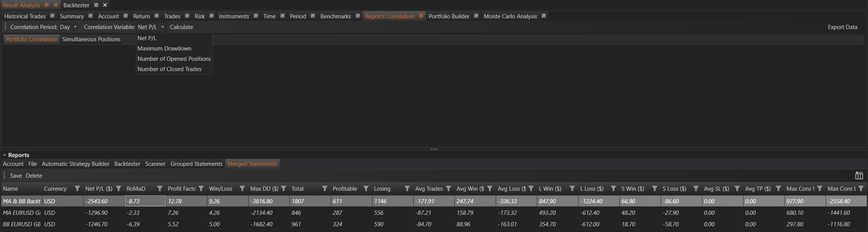Close the Result Analysis tab
The height and width of the screenshot is (232, 868).
(55, 5)
